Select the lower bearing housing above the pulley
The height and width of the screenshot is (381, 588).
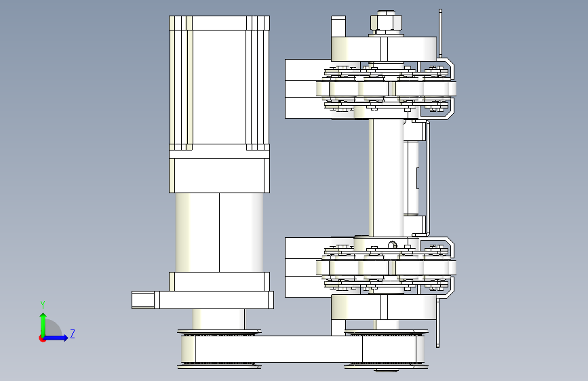click(x=384, y=307)
